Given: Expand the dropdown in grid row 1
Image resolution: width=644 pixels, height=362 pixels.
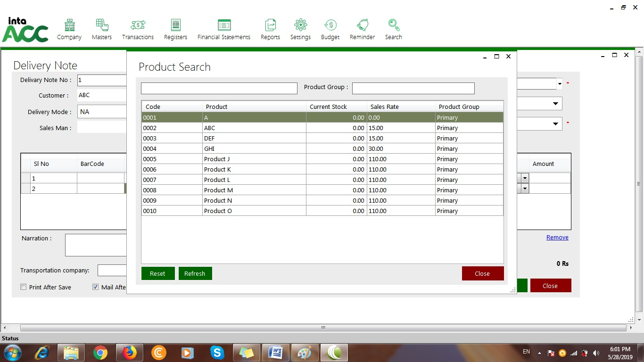Looking at the screenshot, I should [525, 178].
